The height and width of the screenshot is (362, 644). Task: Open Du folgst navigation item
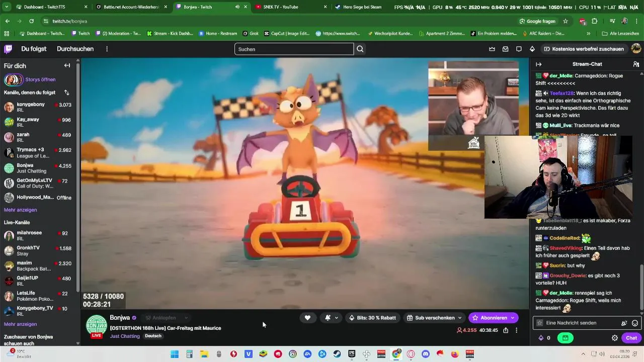coord(34,49)
